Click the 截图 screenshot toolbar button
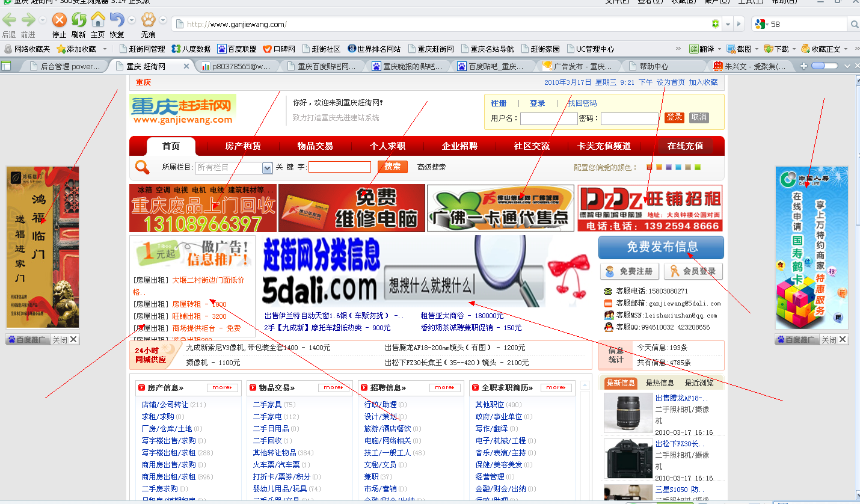This screenshot has height=504, width=860. 739,49
